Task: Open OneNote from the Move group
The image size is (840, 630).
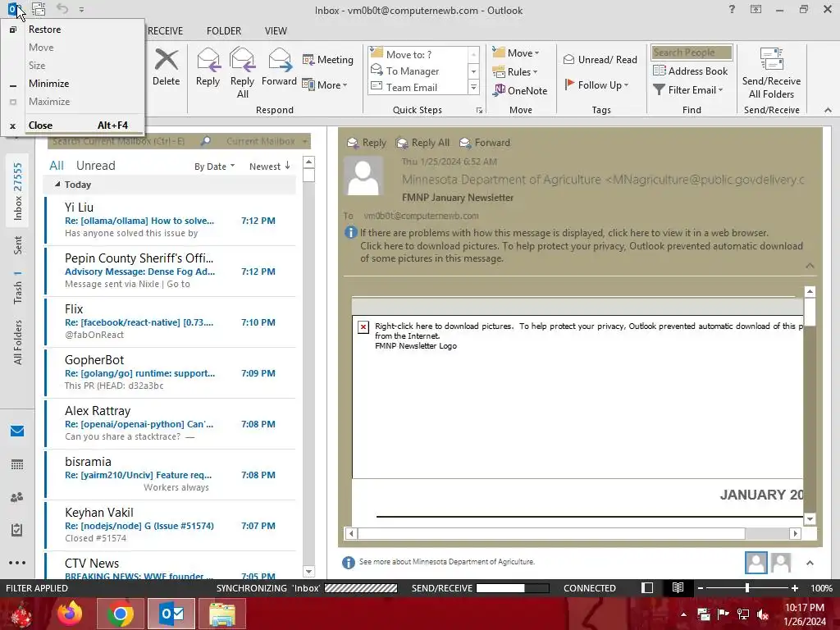Action: [x=520, y=90]
